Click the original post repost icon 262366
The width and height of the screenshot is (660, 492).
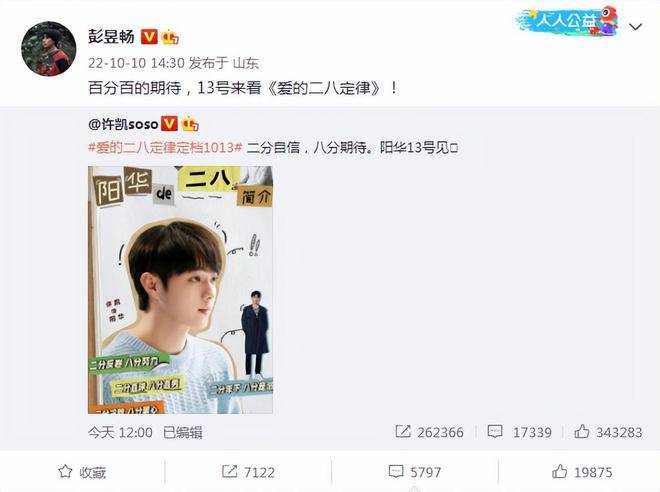(429, 432)
